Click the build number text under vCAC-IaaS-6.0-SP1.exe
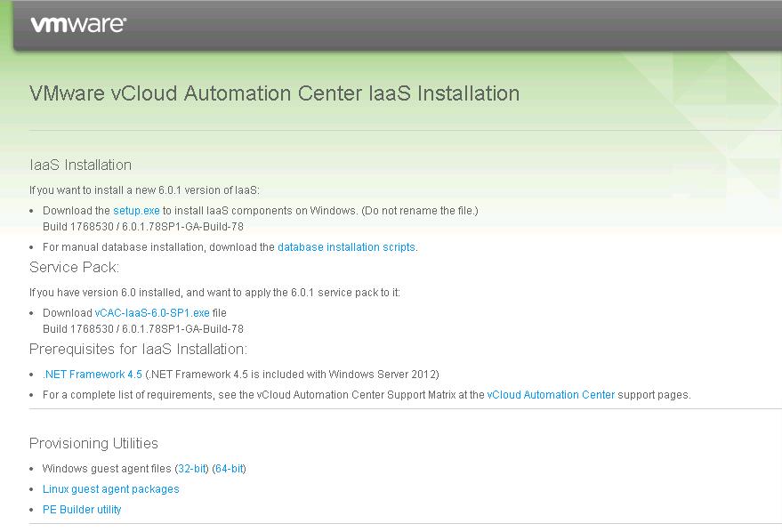 (x=143, y=329)
